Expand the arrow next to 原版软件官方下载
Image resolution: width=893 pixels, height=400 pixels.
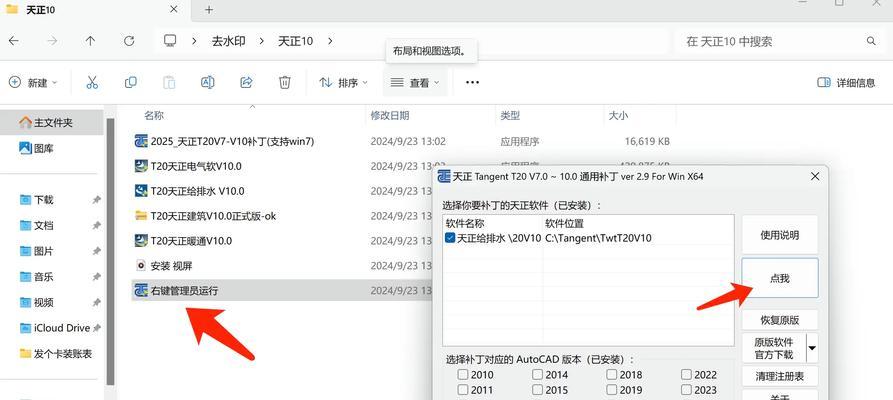point(812,348)
